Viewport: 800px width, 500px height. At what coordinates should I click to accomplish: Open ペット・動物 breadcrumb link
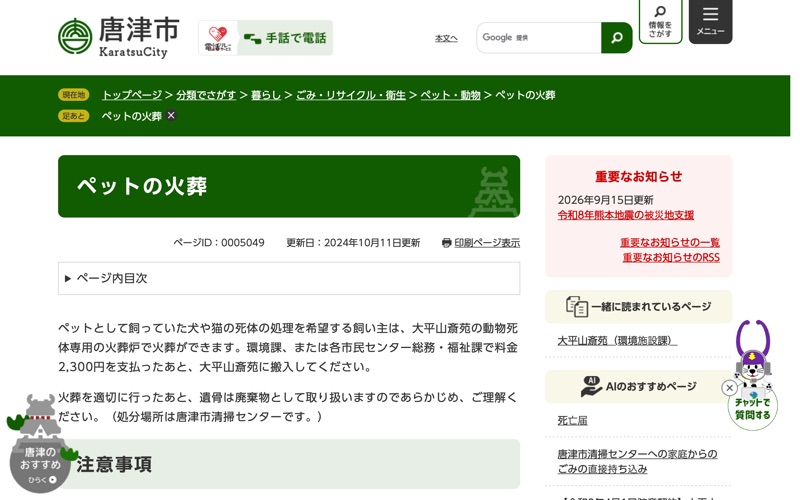point(451,95)
